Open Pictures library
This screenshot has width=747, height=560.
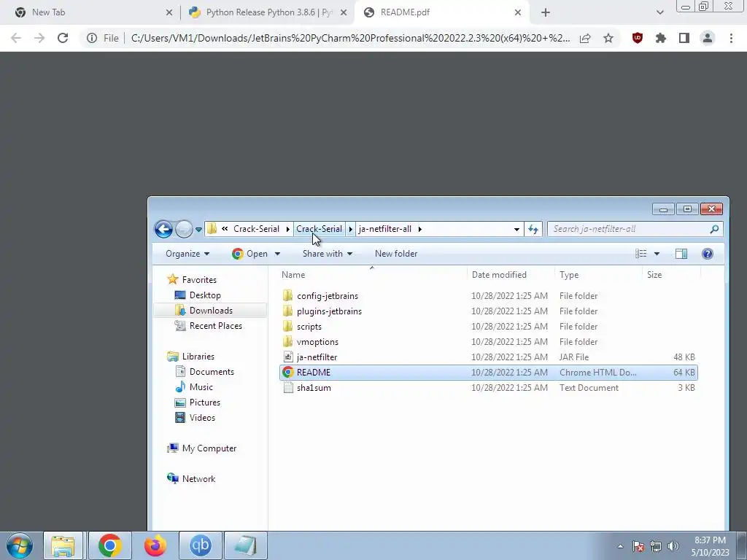(x=205, y=402)
